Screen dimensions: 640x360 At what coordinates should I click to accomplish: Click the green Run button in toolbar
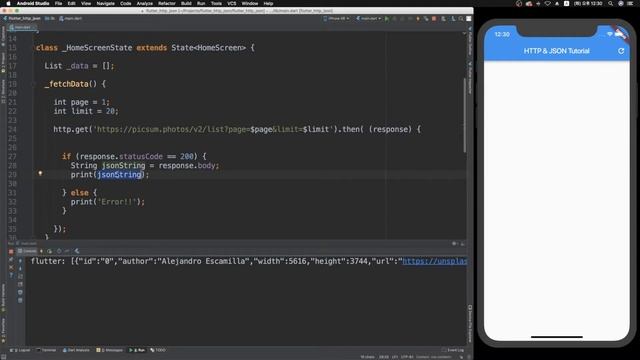point(387,18)
